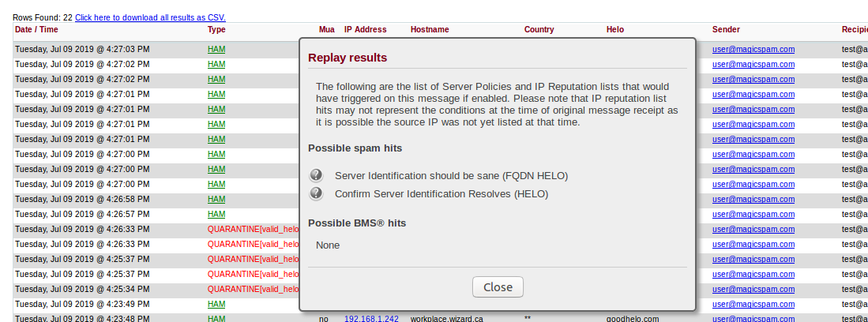Click sender email in the 4:23:49 PM row
The image size is (868, 322).
pyautogui.click(x=753, y=304)
